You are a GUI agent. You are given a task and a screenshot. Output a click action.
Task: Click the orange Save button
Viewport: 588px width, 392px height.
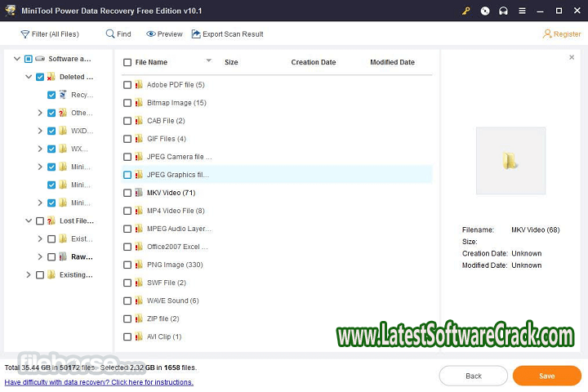(546, 376)
